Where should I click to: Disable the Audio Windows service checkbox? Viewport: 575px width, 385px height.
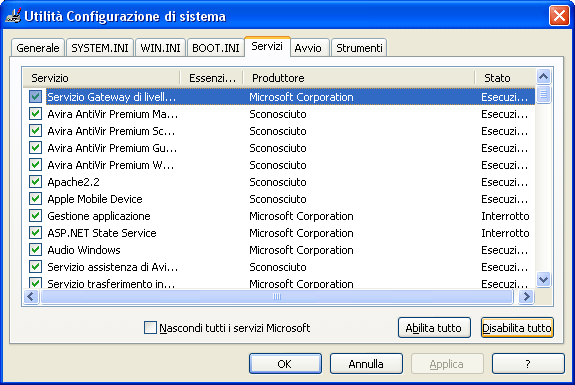pos(36,250)
